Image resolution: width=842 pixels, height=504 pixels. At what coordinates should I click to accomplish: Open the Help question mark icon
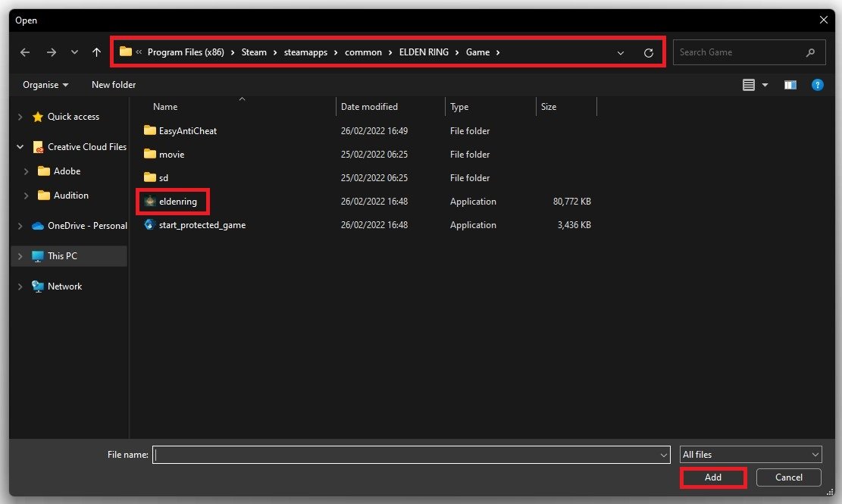(817, 85)
